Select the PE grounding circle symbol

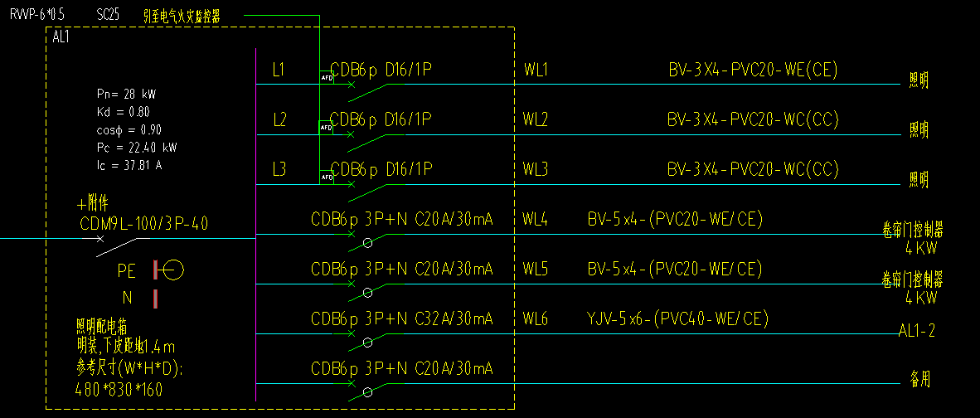(x=172, y=270)
